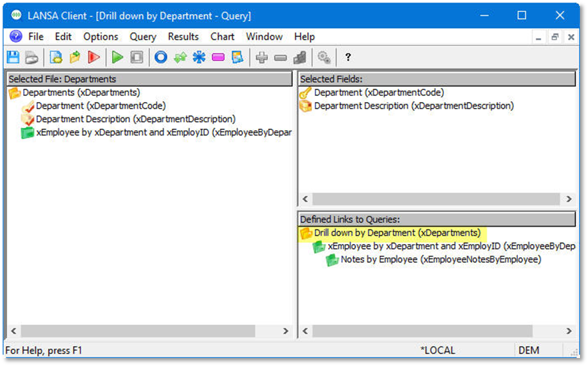Image resolution: width=588 pixels, height=366 pixels.
Task: Click the green up-down arrows icon
Action: click(181, 57)
